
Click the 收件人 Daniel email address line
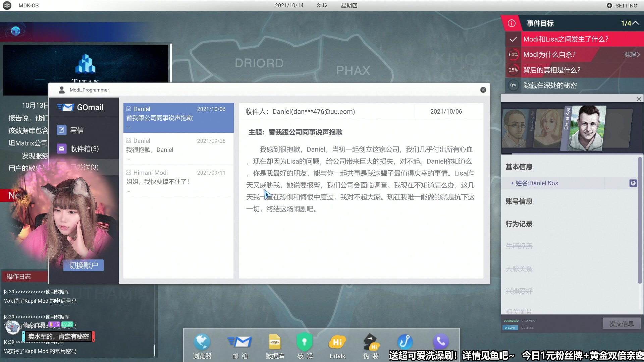(x=300, y=111)
